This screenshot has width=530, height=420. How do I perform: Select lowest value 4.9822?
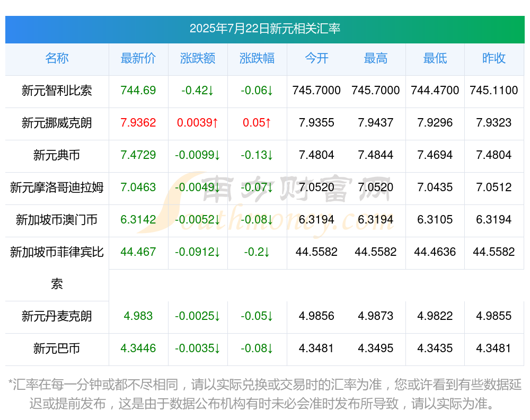pos(435,316)
